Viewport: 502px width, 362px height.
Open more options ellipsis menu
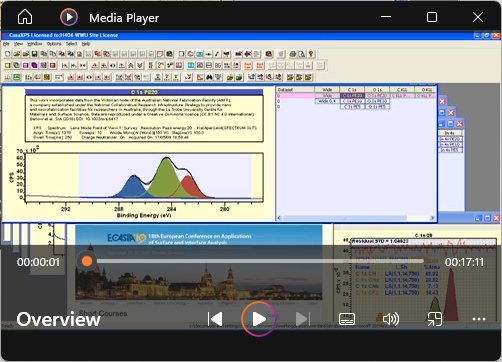(479, 319)
